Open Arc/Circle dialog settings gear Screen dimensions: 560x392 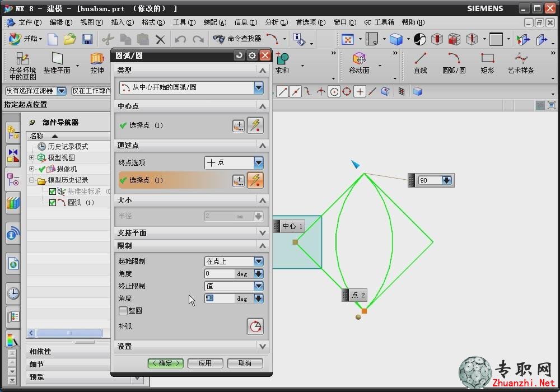(x=252, y=55)
